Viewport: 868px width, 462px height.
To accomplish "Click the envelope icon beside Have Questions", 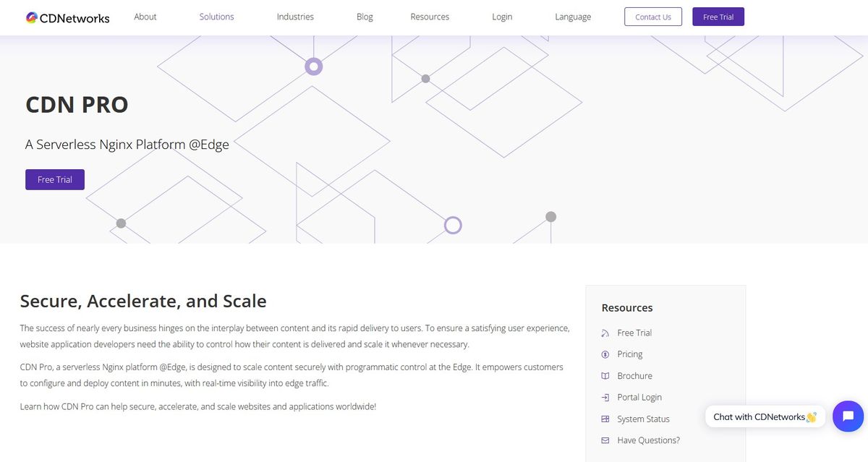I will click(x=605, y=440).
